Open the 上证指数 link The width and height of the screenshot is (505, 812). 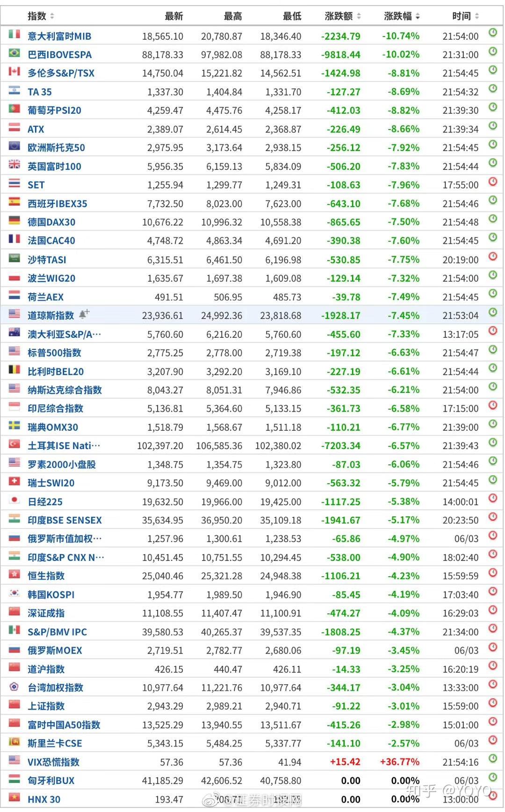pyautogui.click(x=46, y=706)
